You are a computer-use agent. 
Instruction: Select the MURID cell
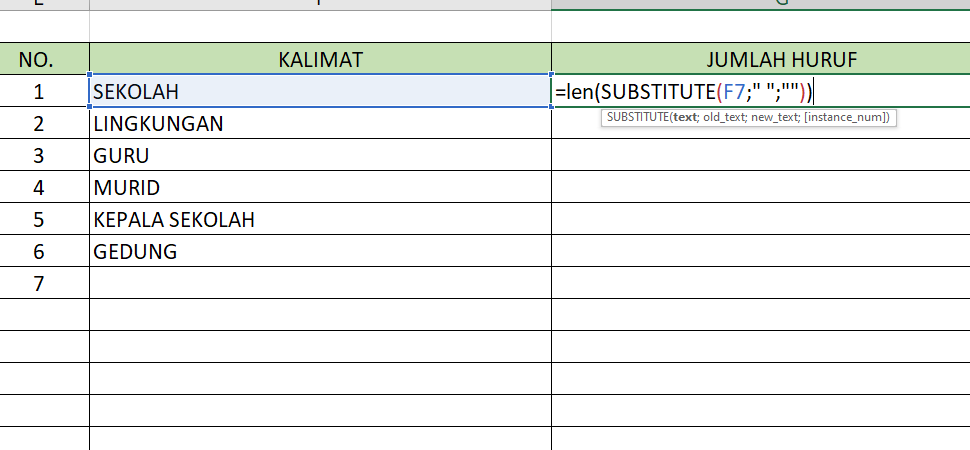click(x=320, y=188)
